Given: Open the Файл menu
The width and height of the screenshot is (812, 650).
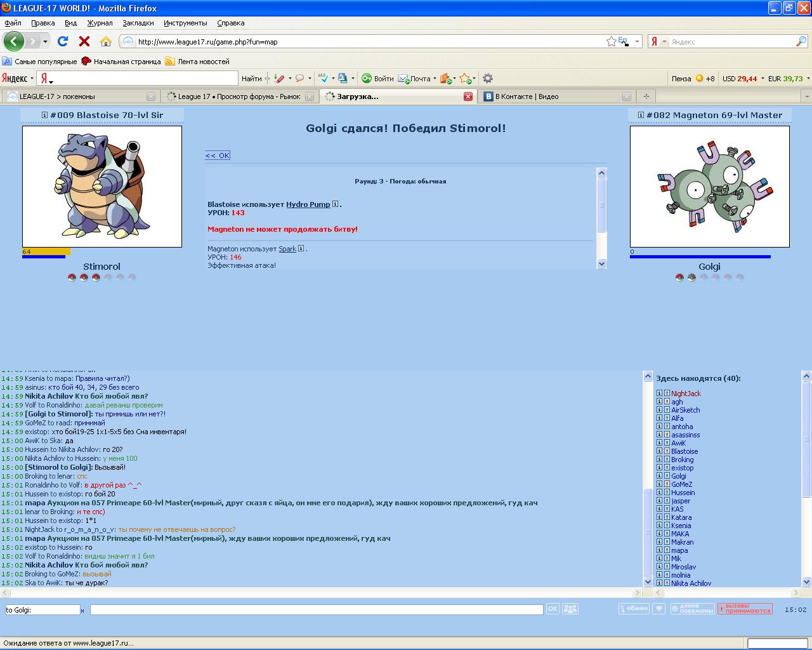Looking at the screenshot, I should click(x=13, y=23).
